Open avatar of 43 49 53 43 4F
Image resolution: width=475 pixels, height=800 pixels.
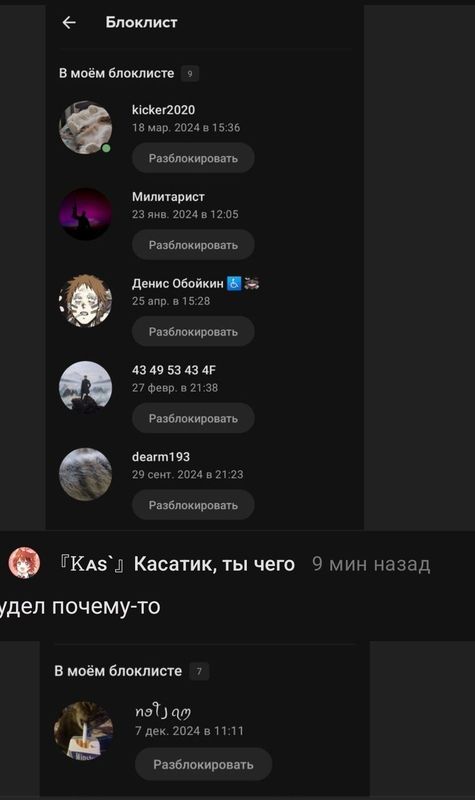pyautogui.click(x=85, y=388)
